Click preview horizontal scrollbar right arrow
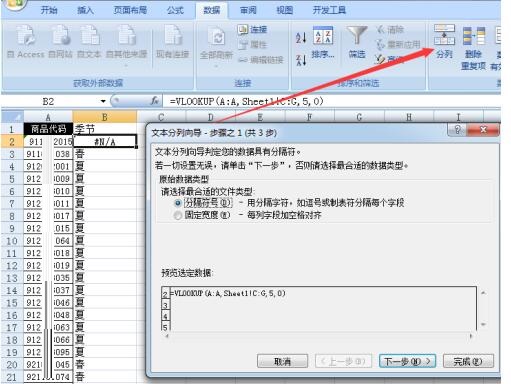511x384 pixels. [x=471, y=336]
